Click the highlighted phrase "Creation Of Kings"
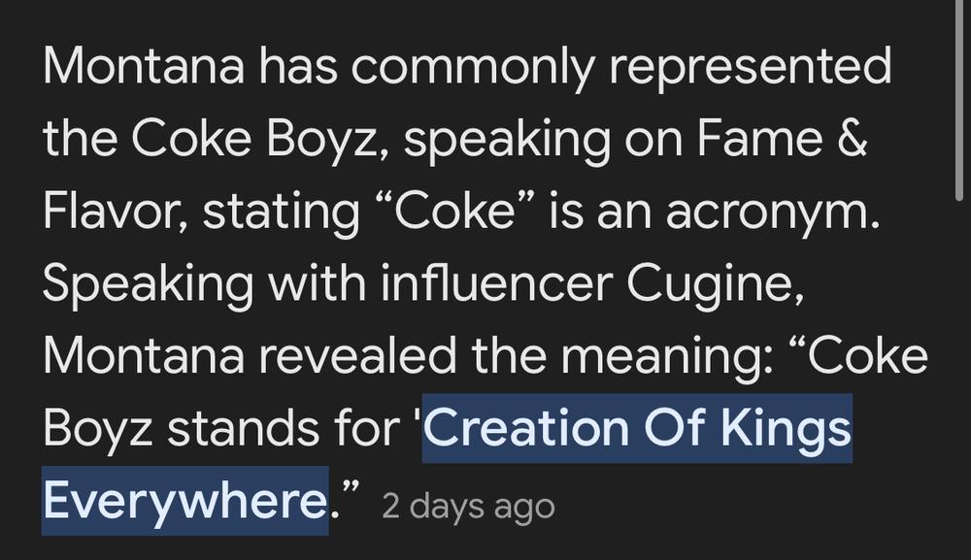971x560 pixels. [637, 428]
